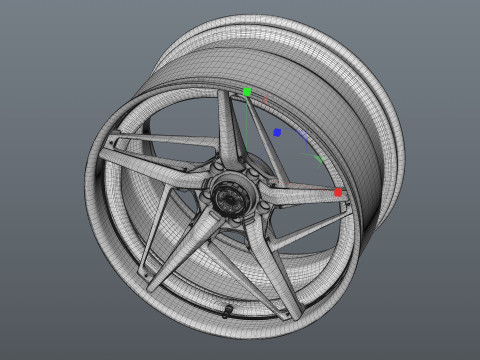The height and width of the screenshot is (360, 480).
Task: Grab the red X-axis scale handle
Action: 338,192
